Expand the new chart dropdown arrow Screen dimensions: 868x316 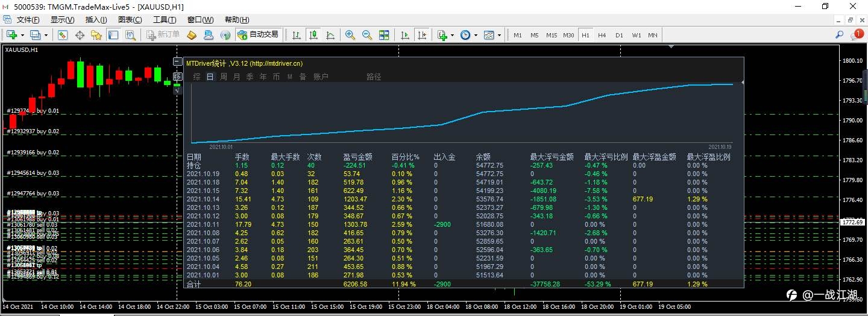click(22, 35)
